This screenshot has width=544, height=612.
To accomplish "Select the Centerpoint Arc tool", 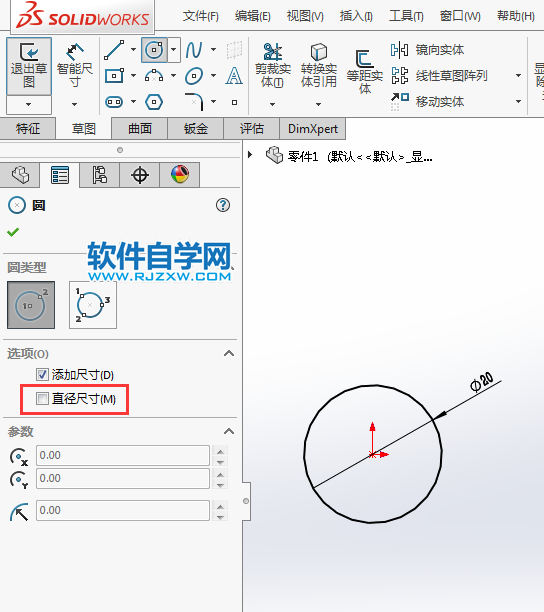I will (x=154, y=75).
